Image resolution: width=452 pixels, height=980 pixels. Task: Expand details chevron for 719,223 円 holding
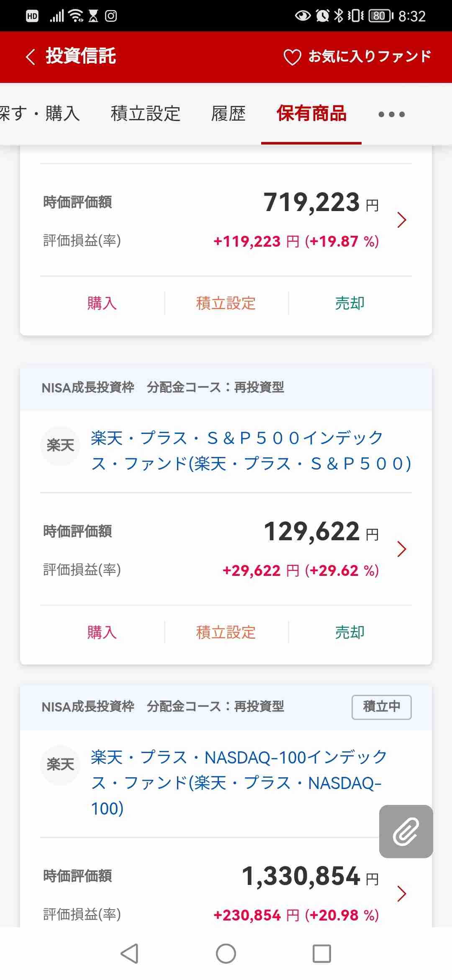tap(402, 220)
